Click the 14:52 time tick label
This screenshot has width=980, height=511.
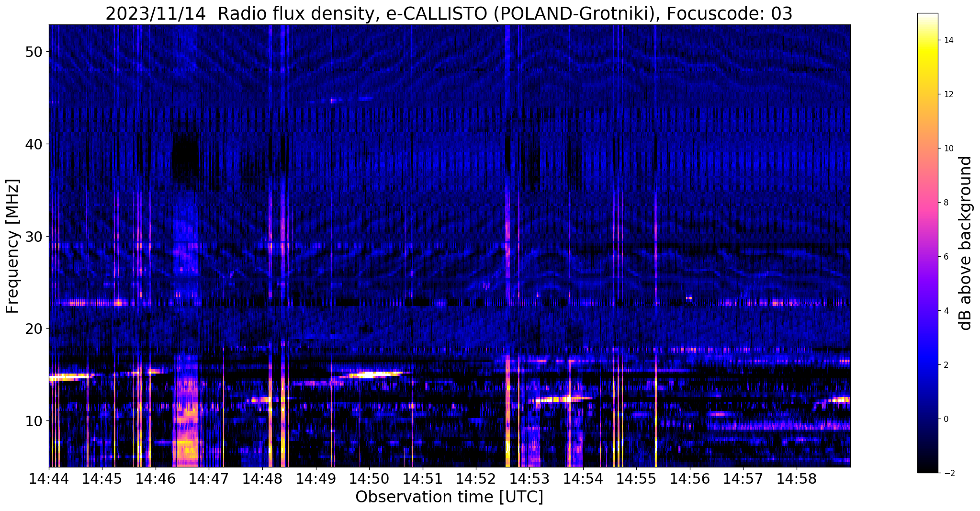tap(476, 478)
